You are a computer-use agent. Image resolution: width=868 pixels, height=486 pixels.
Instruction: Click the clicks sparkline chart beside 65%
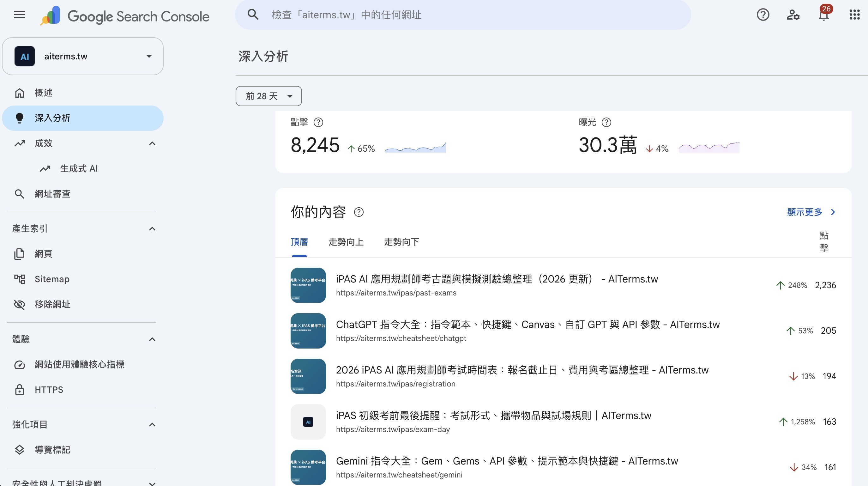pyautogui.click(x=415, y=148)
